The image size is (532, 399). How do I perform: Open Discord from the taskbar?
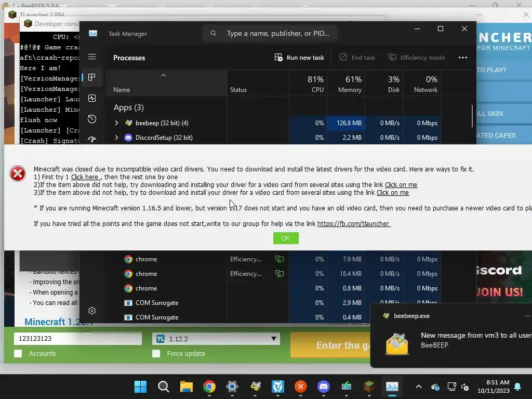pos(324,387)
